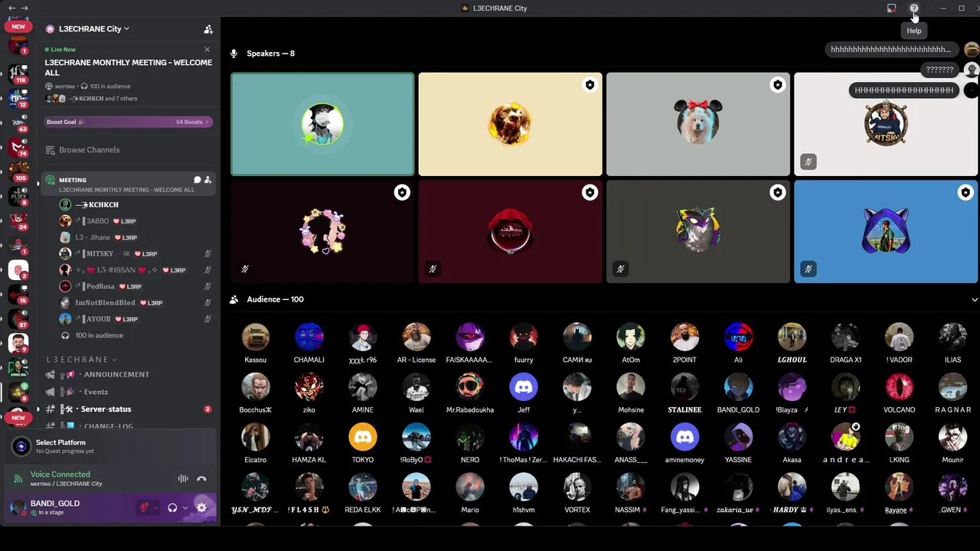Select the green-highlighted active speaker tile

pyautogui.click(x=322, y=125)
